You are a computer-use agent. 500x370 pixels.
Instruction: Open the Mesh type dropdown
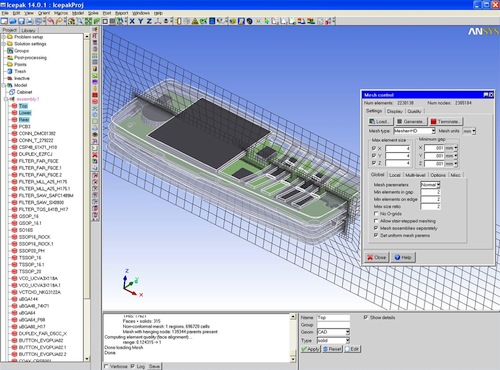(x=433, y=131)
